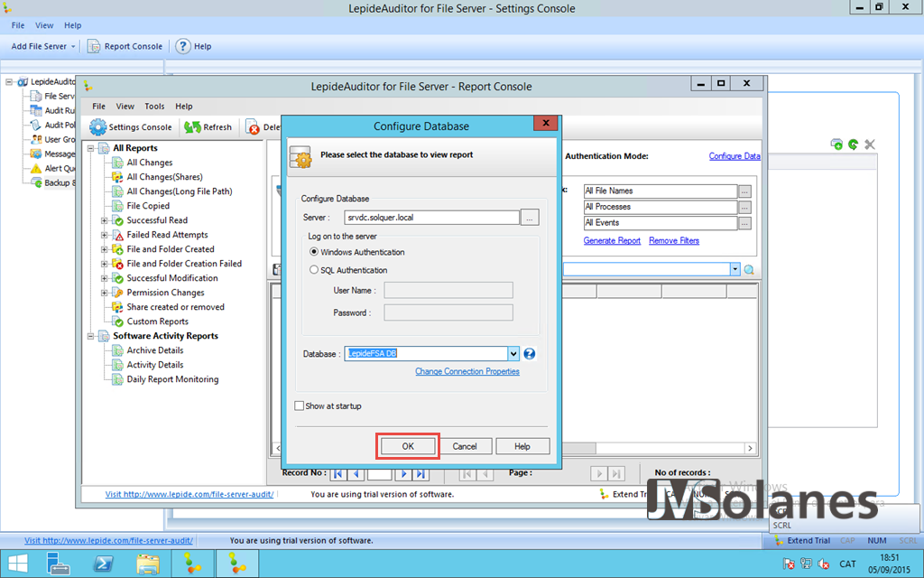Click Change Connection Properties link
Image resolution: width=924 pixels, height=578 pixels.
[x=467, y=371]
